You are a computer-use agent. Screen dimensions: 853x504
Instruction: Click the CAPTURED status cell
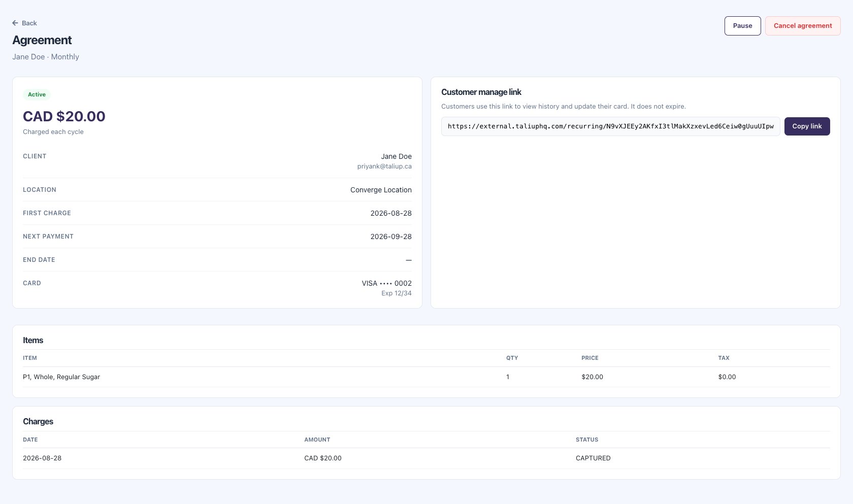click(593, 458)
